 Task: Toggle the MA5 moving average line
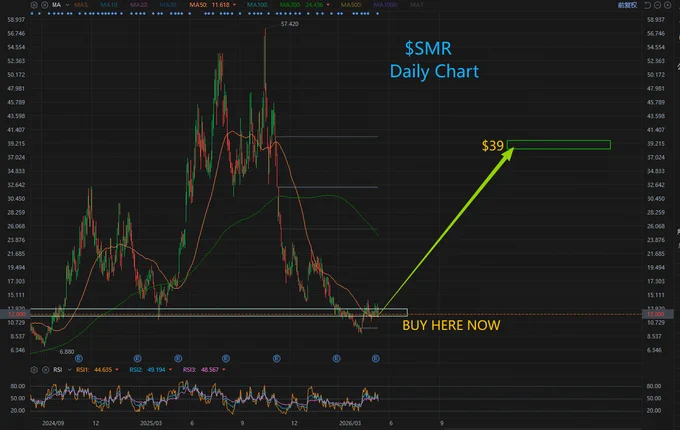coord(82,5)
